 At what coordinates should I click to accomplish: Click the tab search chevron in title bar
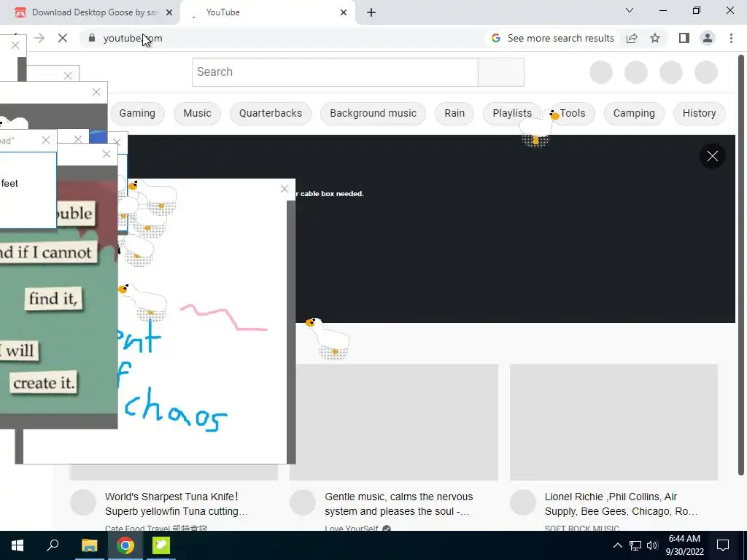coord(630,10)
